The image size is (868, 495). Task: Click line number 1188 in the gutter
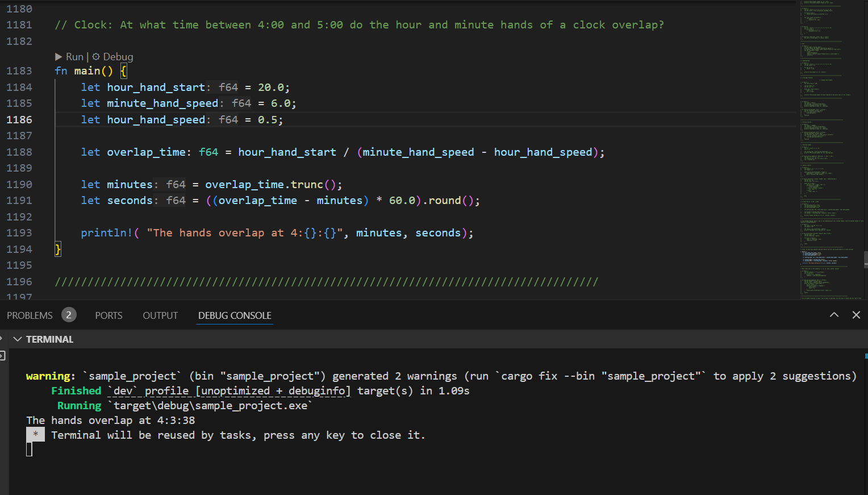(x=19, y=152)
